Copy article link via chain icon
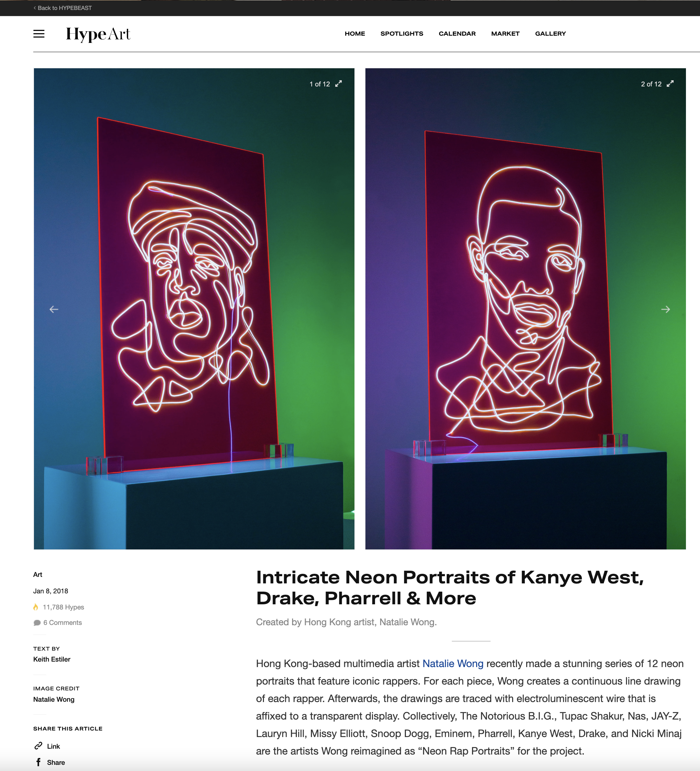 point(38,746)
